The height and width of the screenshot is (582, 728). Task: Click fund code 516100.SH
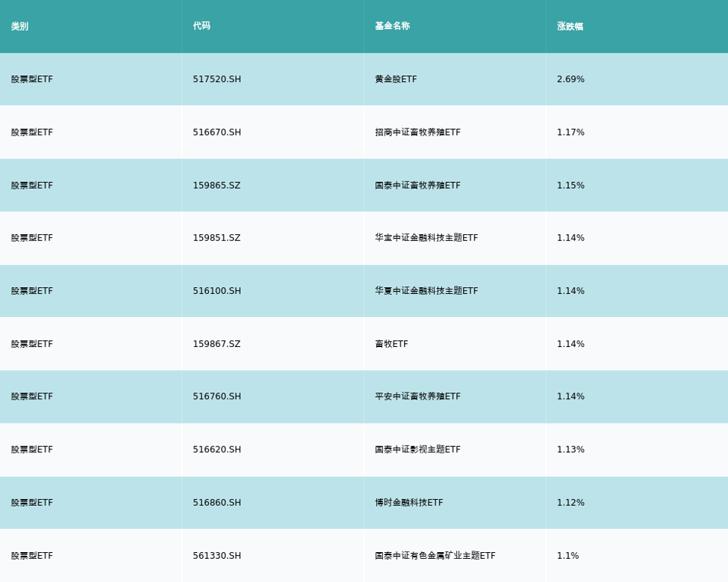click(217, 291)
